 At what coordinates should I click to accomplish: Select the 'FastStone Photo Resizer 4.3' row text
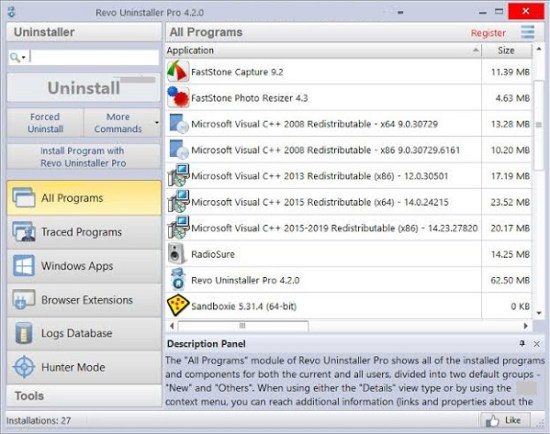[x=249, y=98]
